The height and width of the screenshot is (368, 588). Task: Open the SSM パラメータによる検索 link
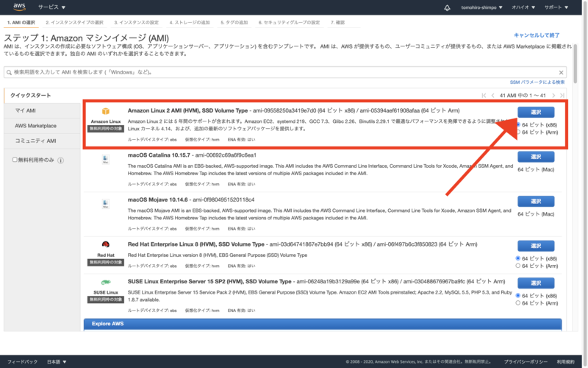537,82
